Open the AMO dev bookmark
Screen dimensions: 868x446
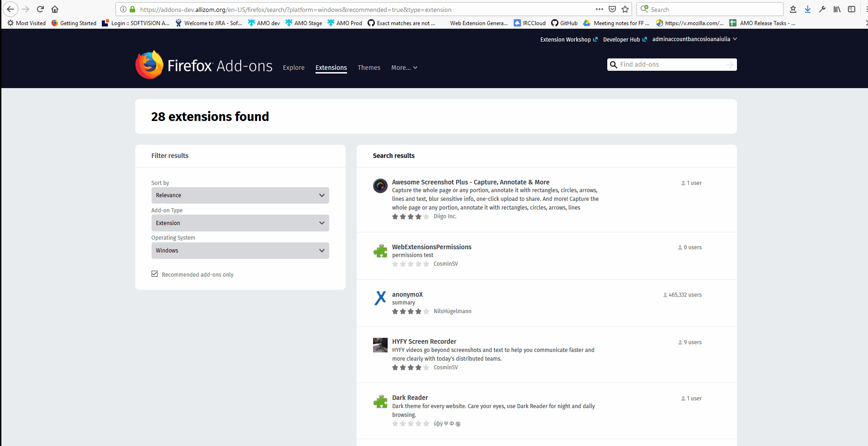coord(264,23)
